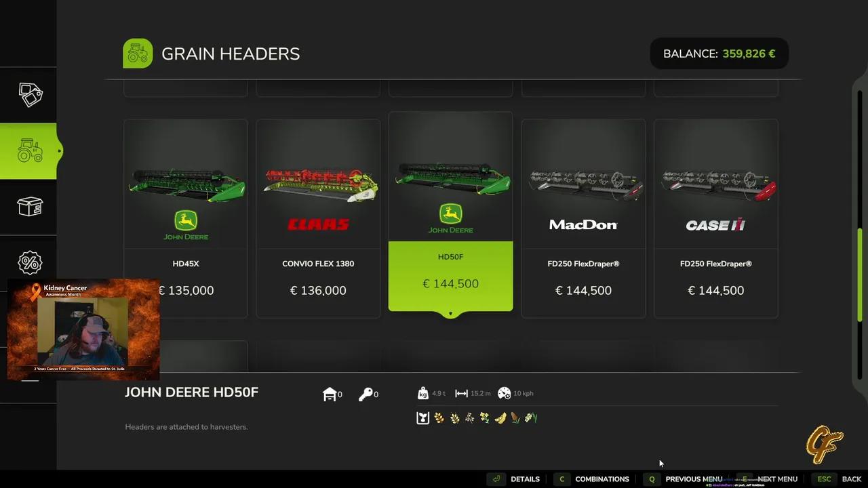Click the key leased count icon

[x=366, y=394]
